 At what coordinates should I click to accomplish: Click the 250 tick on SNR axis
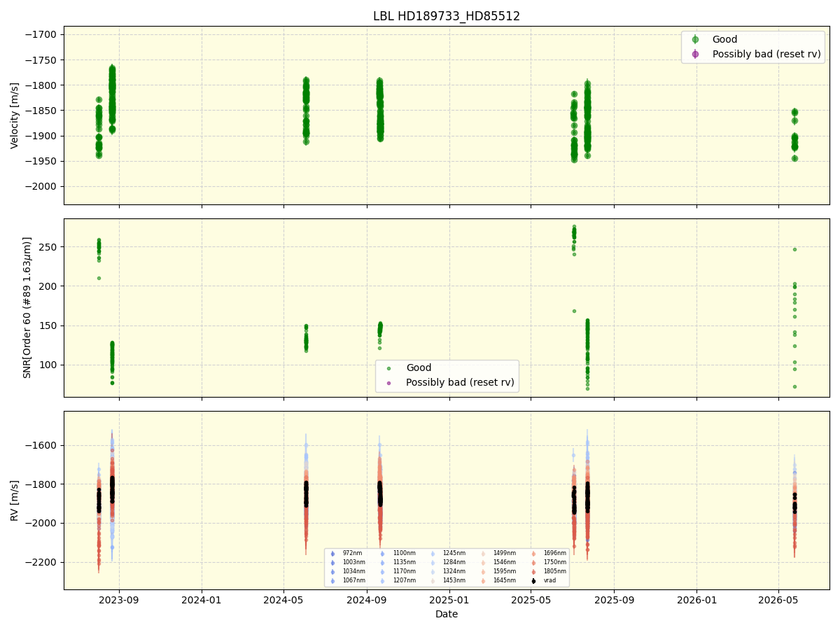[50, 247]
